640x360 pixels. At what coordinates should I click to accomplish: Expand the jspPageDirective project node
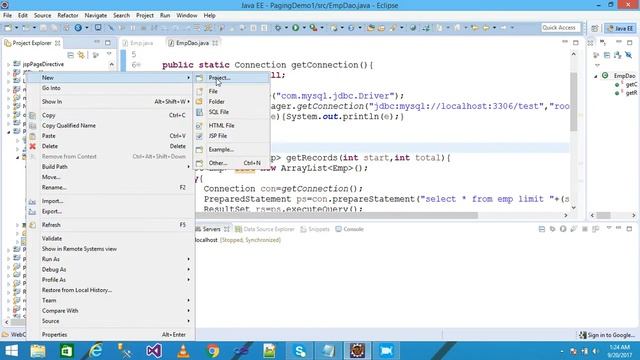click(x=9, y=64)
